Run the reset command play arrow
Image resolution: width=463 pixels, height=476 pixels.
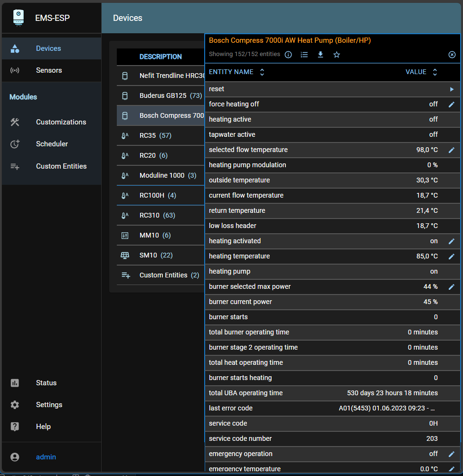[x=452, y=89]
